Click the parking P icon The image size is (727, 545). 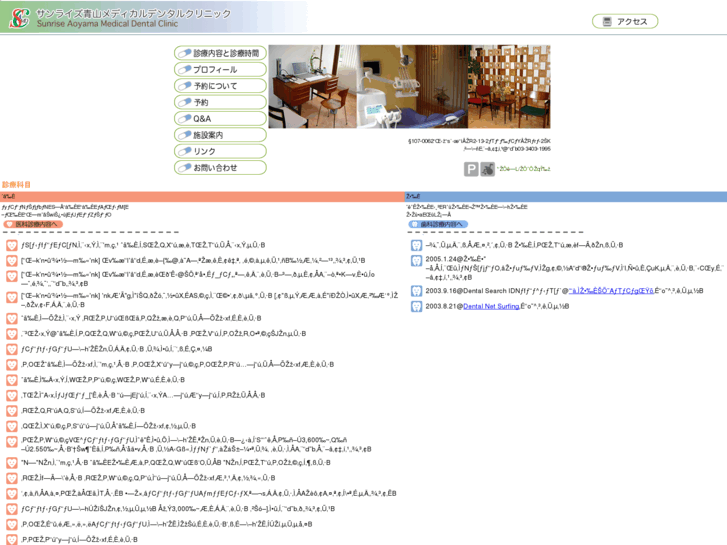coord(471,169)
